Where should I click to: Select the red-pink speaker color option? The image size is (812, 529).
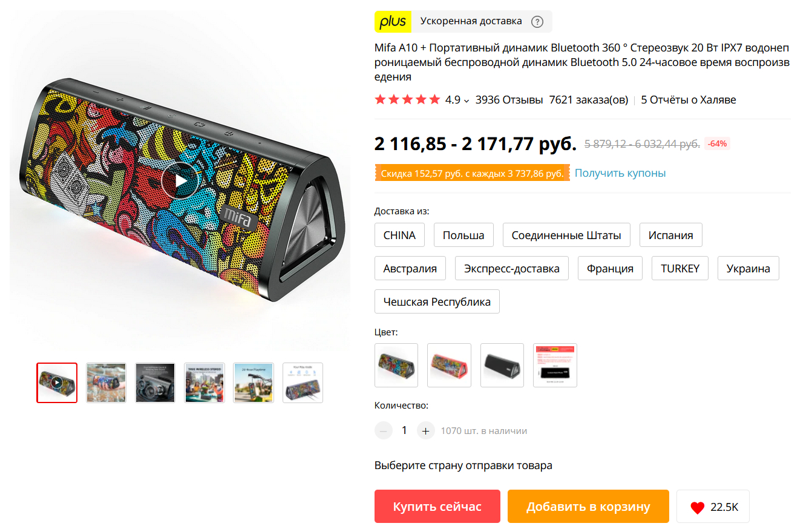coord(449,365)
